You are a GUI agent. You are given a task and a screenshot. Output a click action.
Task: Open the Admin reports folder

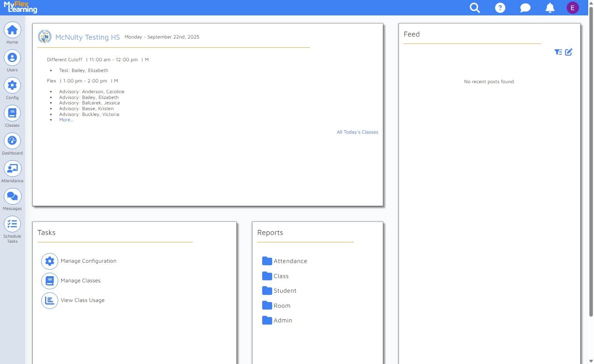click(x=267, y=320)
